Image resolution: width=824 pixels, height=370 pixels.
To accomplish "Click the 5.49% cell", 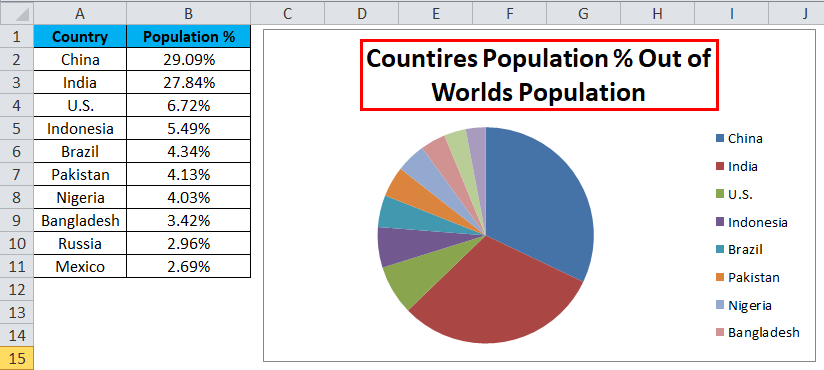I will pos(189,129).
